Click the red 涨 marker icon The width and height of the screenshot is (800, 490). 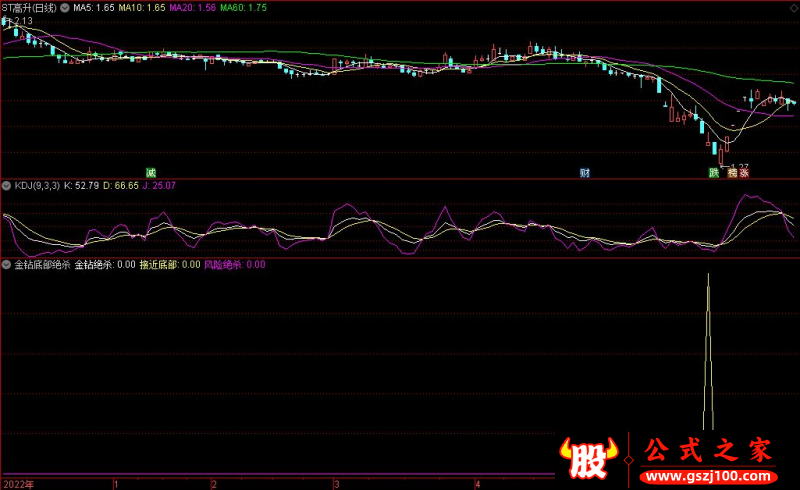[745, 173]
